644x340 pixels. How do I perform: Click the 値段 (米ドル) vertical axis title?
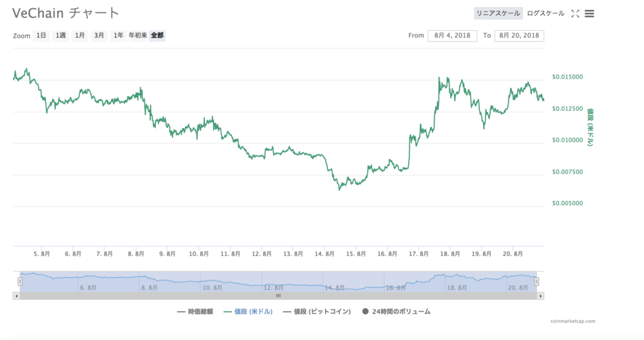[590, 128]
